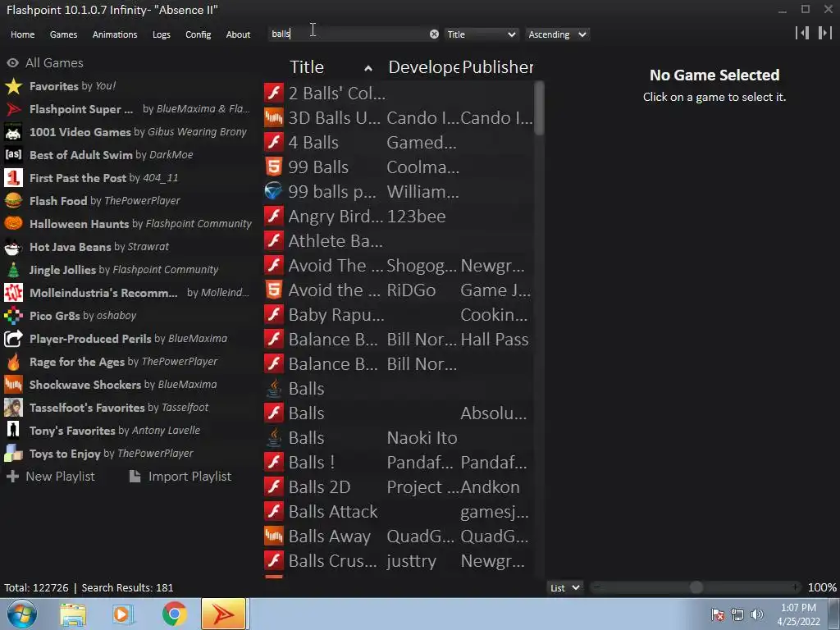The height and width of the screenshot is (630, 840).
Task: Open the About tab
Action: click(238, 34)
